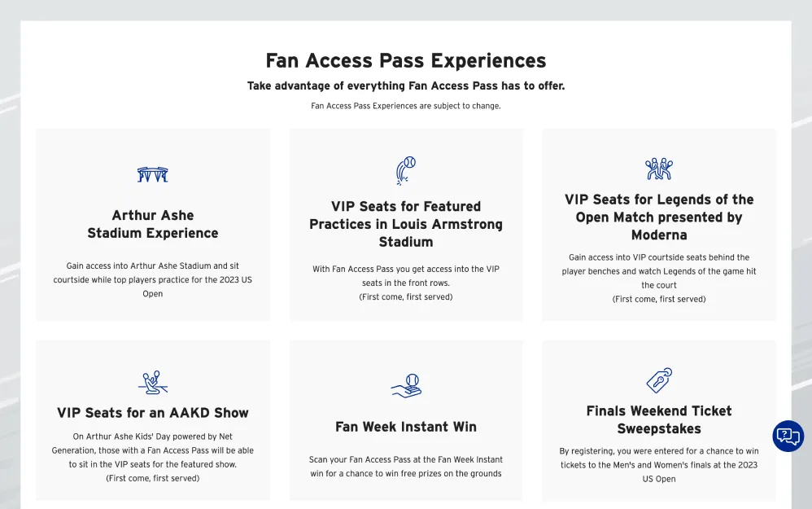The height and width of the screenshot is (509, 812).
Task: Click the Legends courtside seats description
Action: 659,278
